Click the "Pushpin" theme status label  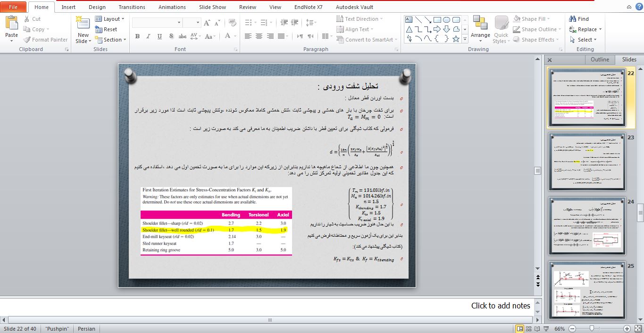pyautogui.click(x=57, y=329)
